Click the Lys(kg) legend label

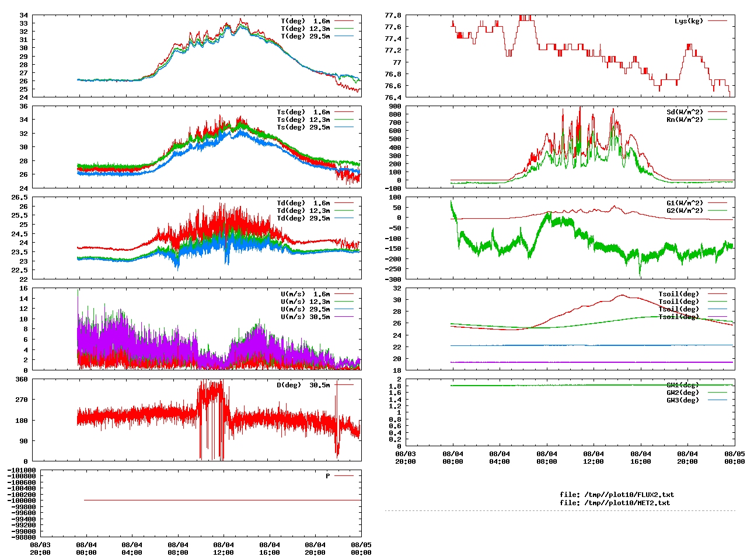[689, 21]
